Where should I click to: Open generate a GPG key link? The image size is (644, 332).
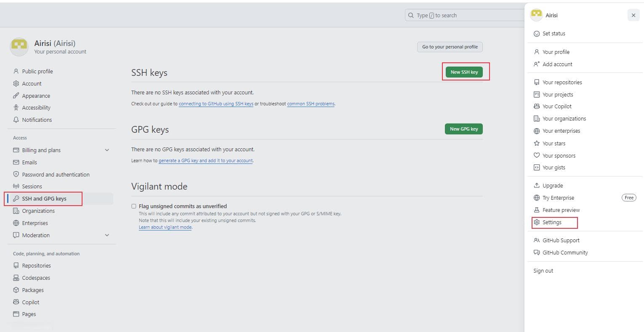(206, 161)
